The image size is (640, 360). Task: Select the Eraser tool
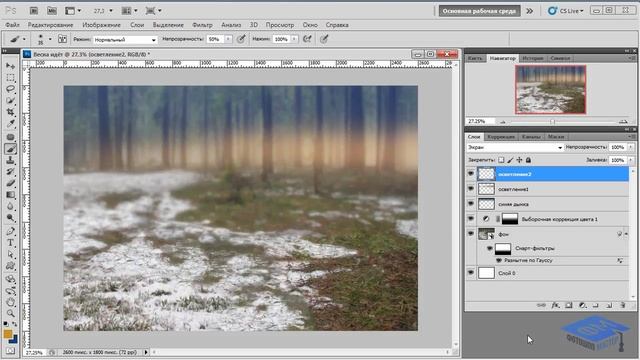tap(11, 183)
